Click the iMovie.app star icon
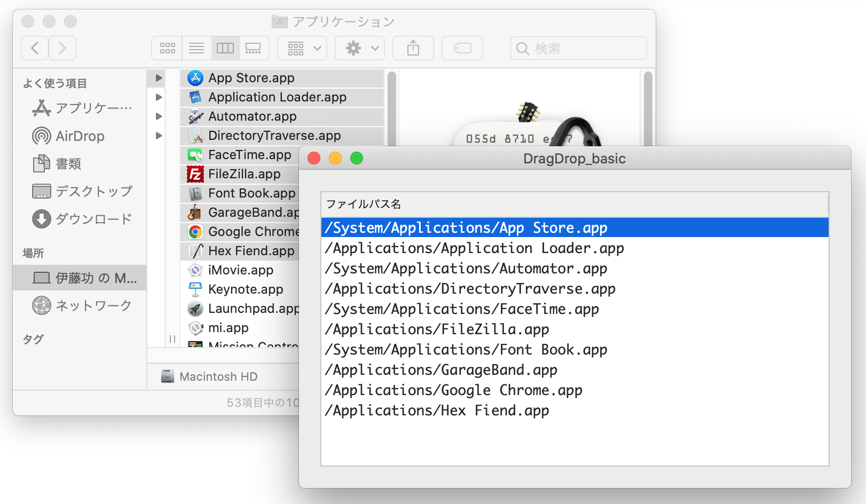The width and height of the screenshot is (866, 504). [195, 270]
